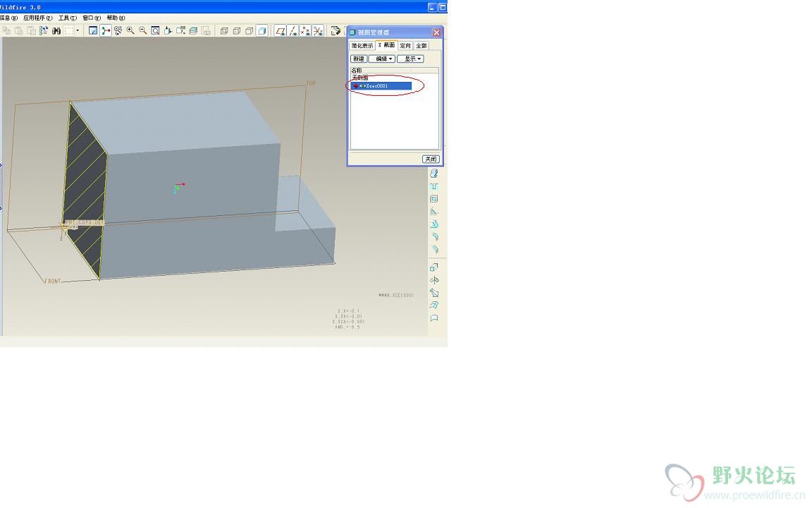Screen dimensions: 812x508
Task: Click the paste icon in the toolbar
Action: tap(19, 31)
